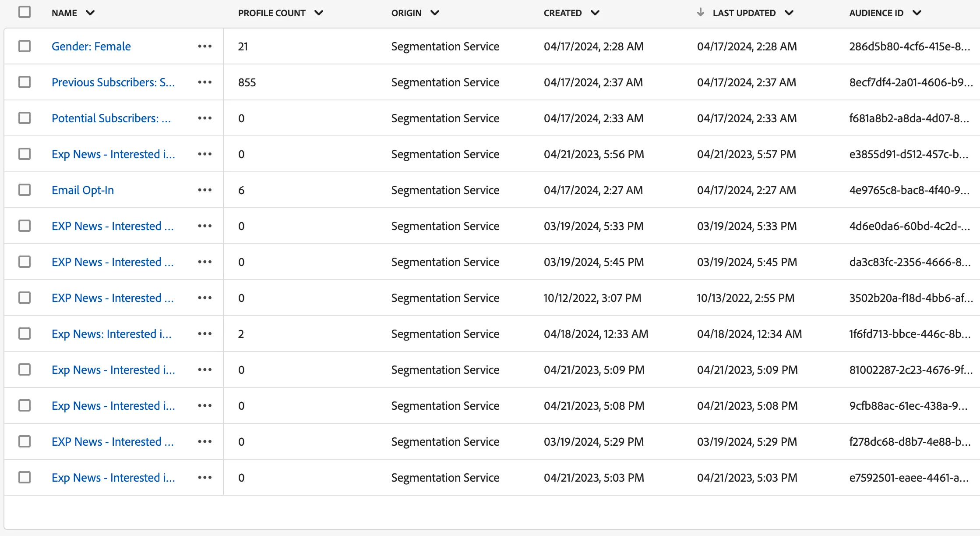
Task: Open more actions for Email Opt-In row
Action: pyautogui.click(x=204, y=190)
